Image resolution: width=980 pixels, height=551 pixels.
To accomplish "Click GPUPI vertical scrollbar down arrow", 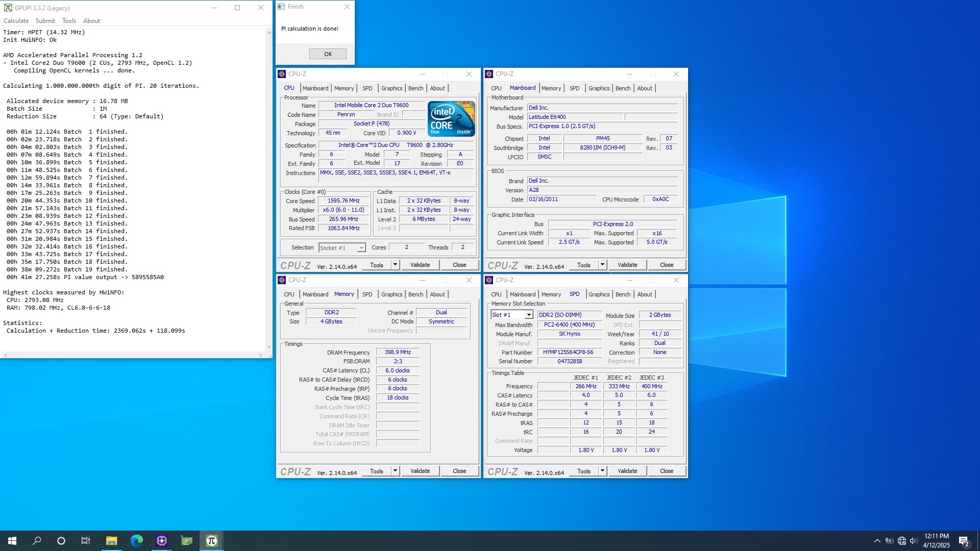I will point(269,347).
